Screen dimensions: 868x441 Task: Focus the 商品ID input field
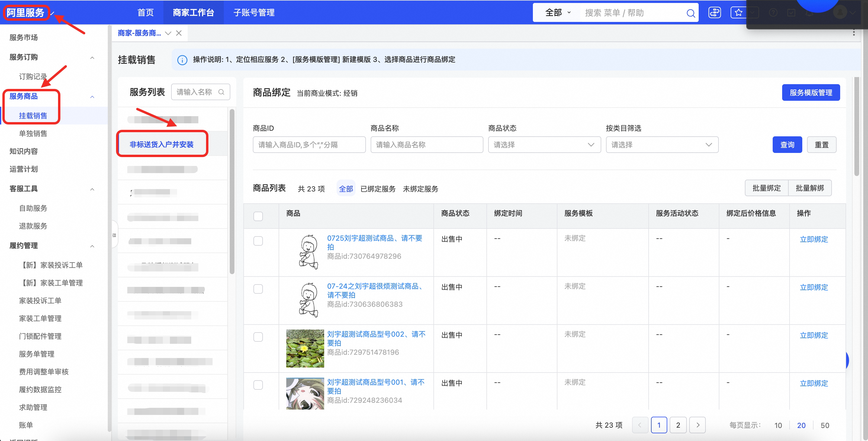tap(309, 145)
